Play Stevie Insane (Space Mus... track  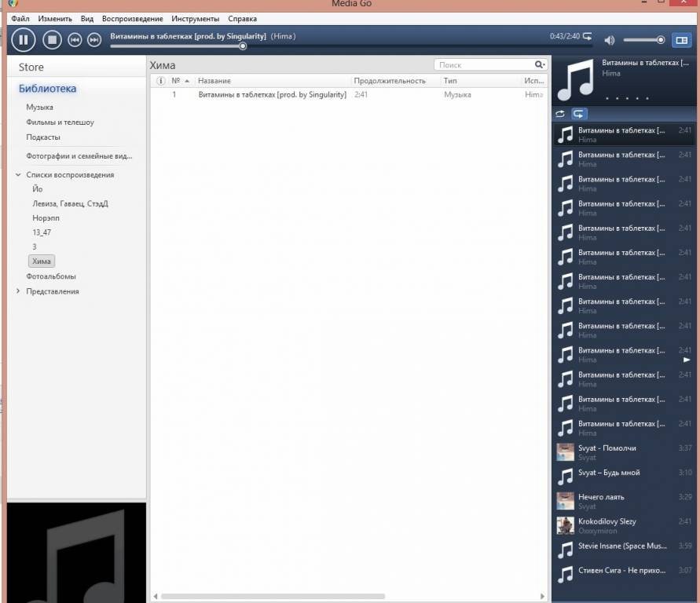(x=624, y=550)
